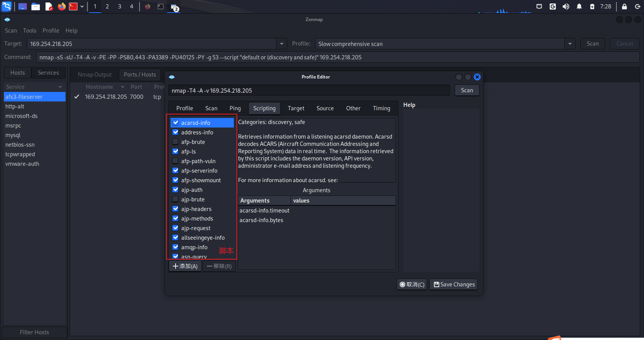Uncheck the afp-serverinfo script
The height and width of the screenshot is (340, 644).
[x=176, y=170]
